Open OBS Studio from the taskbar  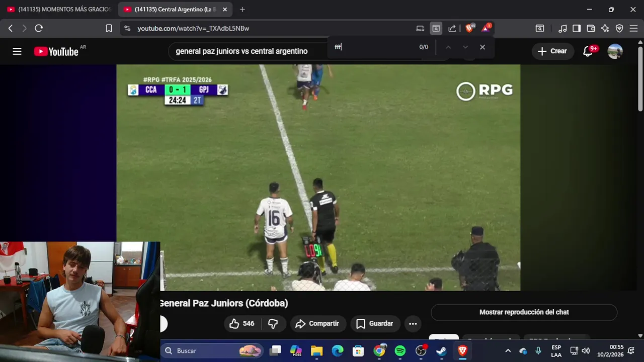(x=421, y=350)
